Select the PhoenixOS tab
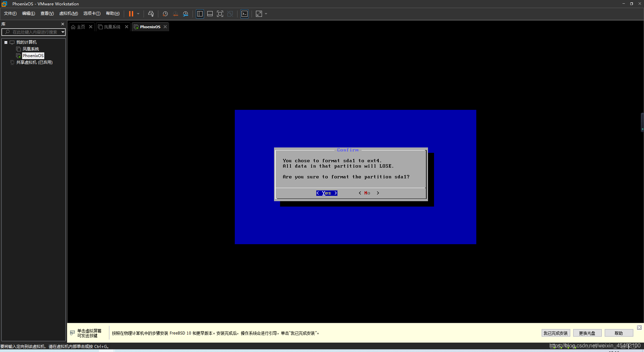Viewport: 644px width, 352px height. pos(150,27)
